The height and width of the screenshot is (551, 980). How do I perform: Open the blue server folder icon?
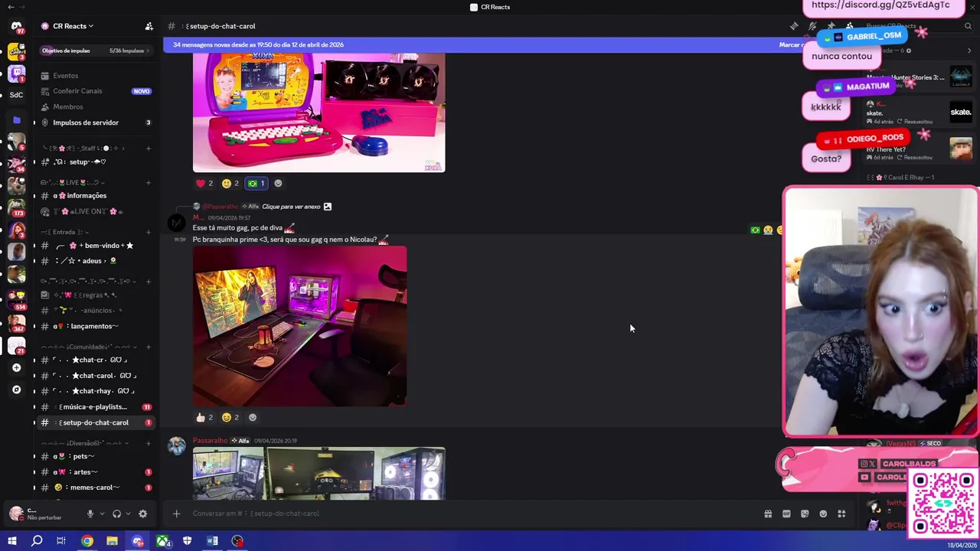click(x=16, y=120)
